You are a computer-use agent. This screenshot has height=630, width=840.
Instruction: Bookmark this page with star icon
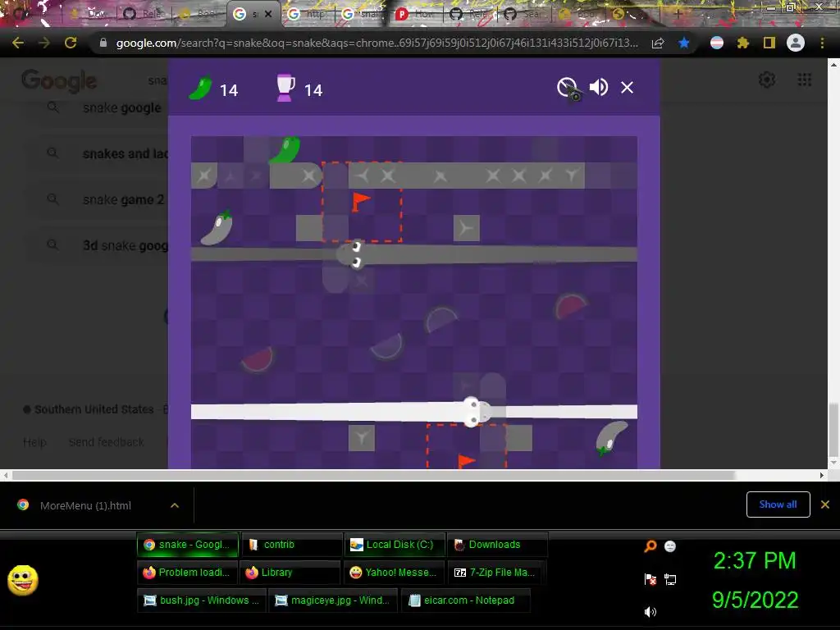coord(683,43)
